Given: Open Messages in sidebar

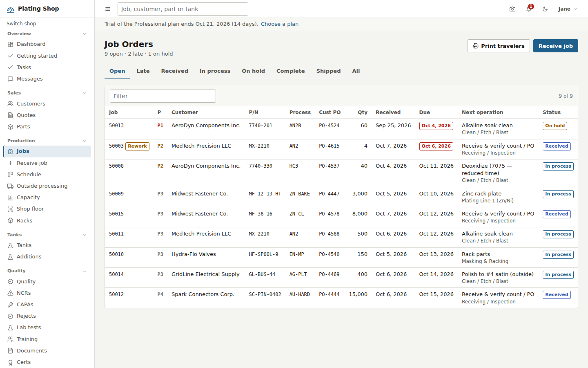Looking at the screenshot, I should pyautogui.click(x=47, y=79).
